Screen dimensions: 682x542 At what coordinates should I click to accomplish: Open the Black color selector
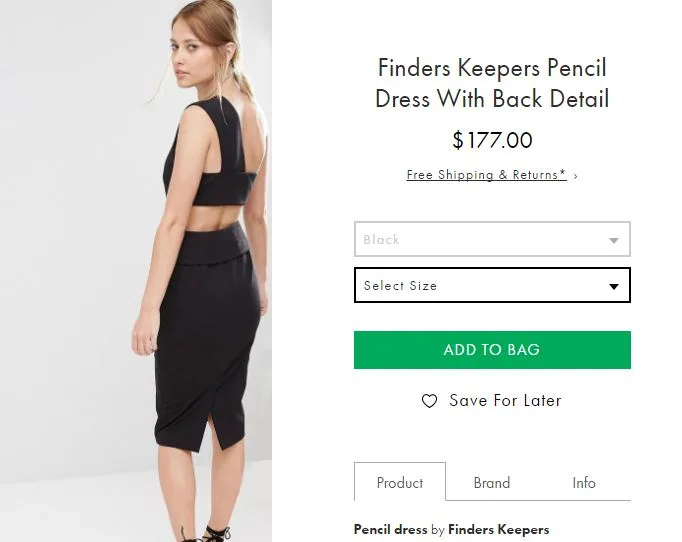480,240
